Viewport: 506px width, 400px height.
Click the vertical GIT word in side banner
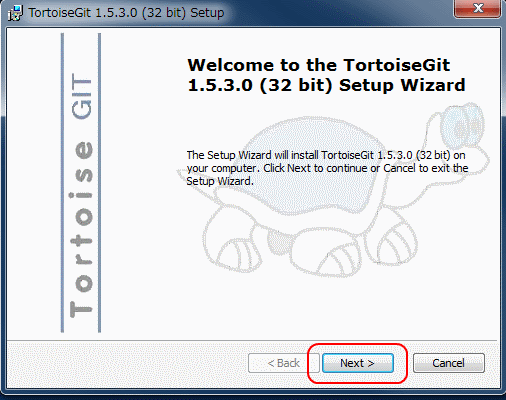(x=81, y=97)
